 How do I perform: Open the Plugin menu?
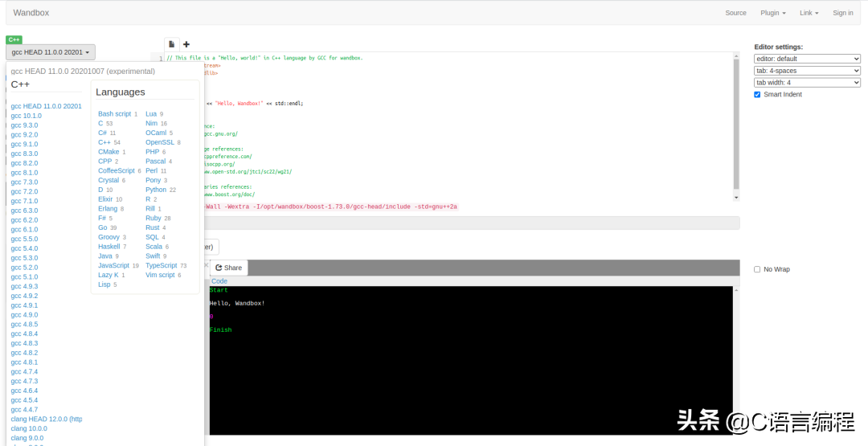coord(773,13)
